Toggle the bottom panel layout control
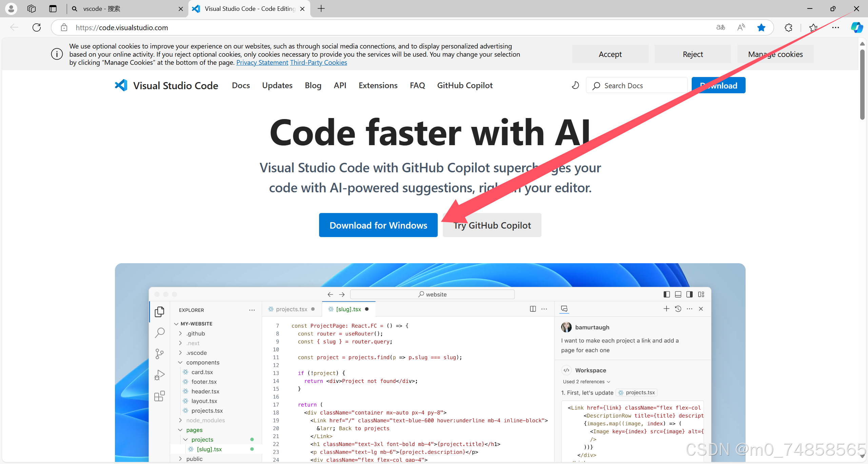868x464 pixels. (678, 294)
